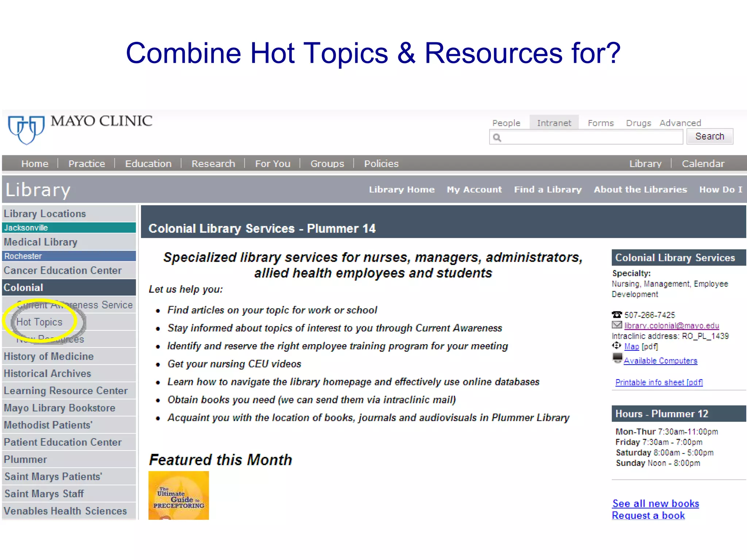Click Request a book link
The width and height of the screenshot is (747, 560).
tap(648, 515)
